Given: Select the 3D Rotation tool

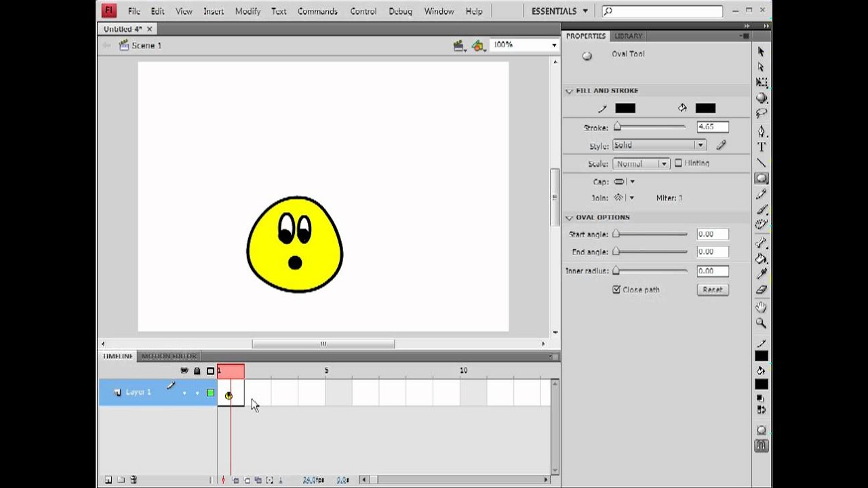Looking at the screenshot, I should (x=761, y=98).
